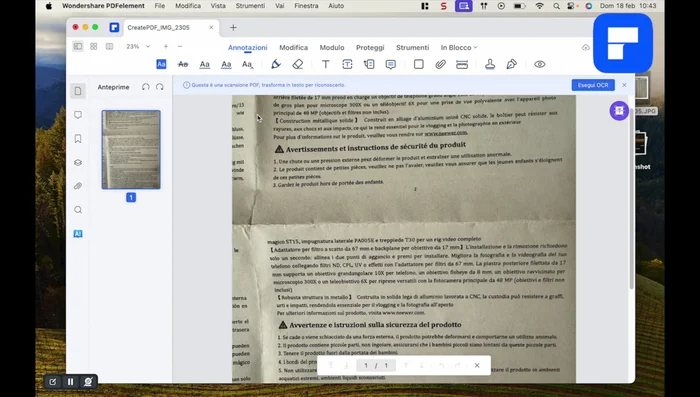Open the attachments panel in sidebar
Image resolution: width=700 pixels, height=397 pixels.
point(78,186)
